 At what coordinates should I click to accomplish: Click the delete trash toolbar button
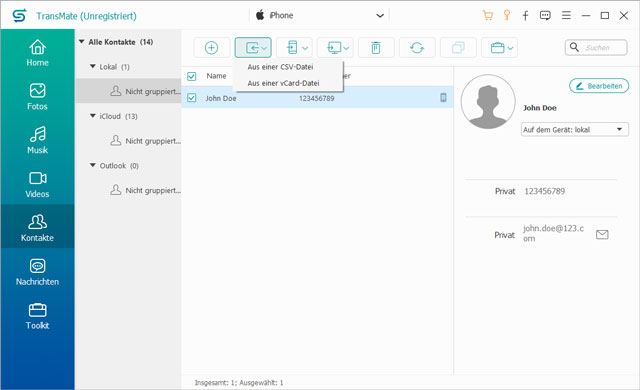(x=376, y=48)
